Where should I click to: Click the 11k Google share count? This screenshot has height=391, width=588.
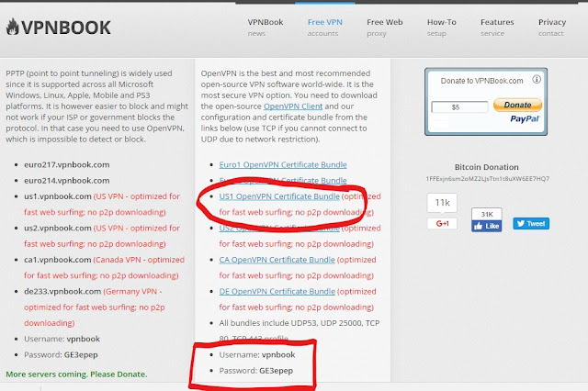pos(442,203)
